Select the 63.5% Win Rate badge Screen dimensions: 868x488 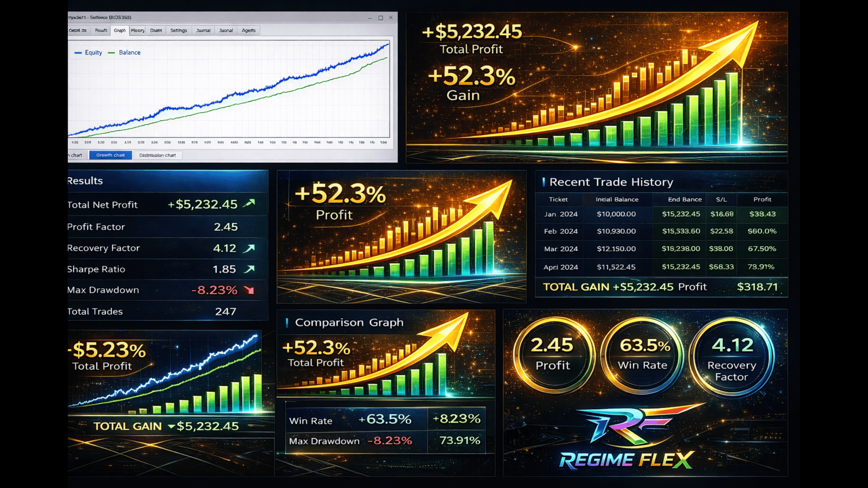643,355
